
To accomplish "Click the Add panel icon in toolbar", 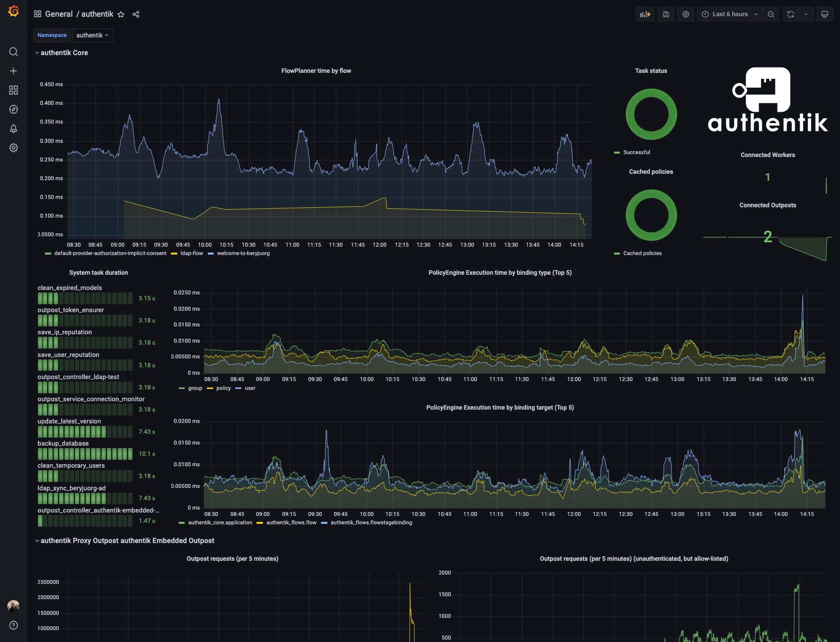I will pyautogui.click(x=645, y=14).
